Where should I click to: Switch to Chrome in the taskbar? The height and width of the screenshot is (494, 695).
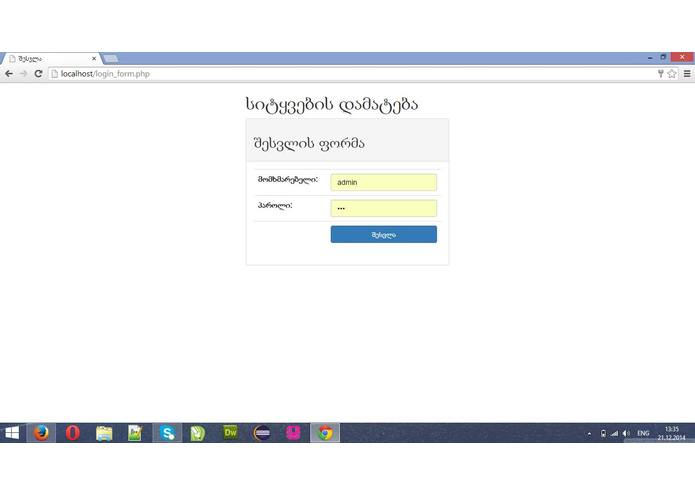[325, 433]
